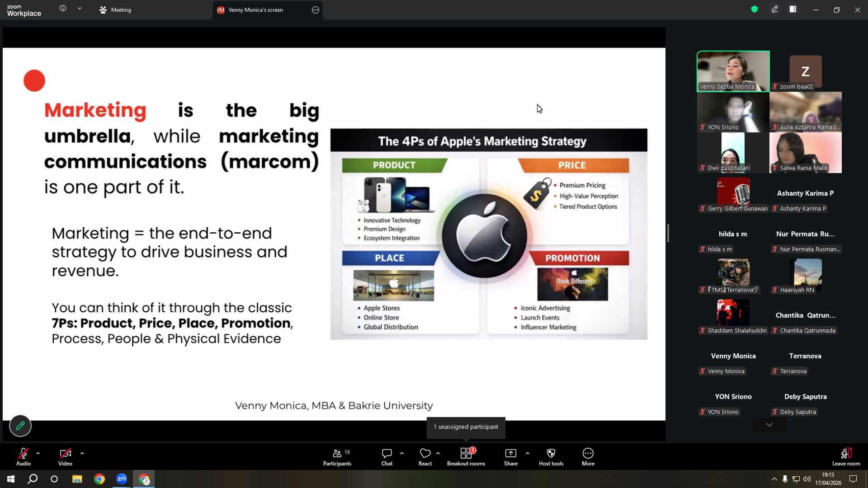The image size is (868, 488).
Task: Select Nur Permata Rusman participant tile
Action: (x=806, y=234)
